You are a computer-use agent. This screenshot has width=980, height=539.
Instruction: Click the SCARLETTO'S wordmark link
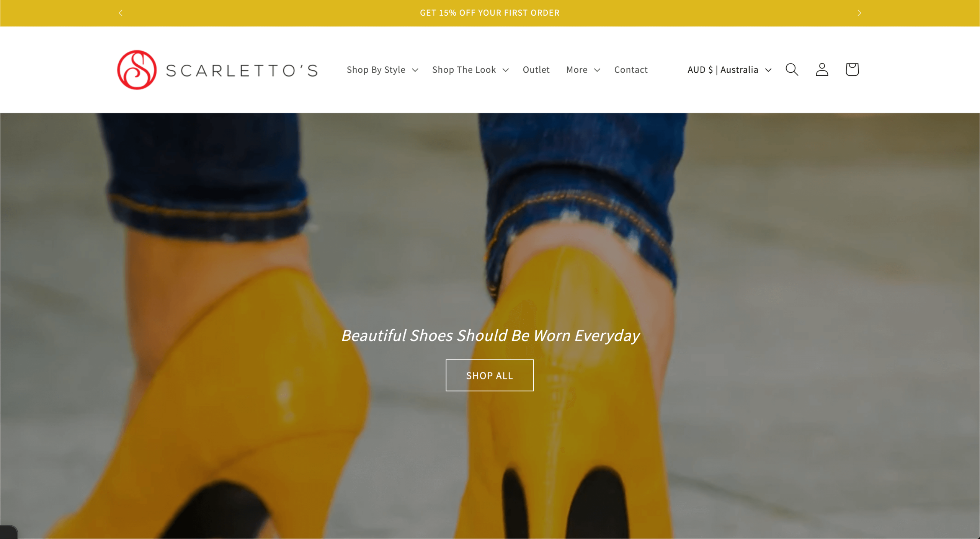click(242, 70)
